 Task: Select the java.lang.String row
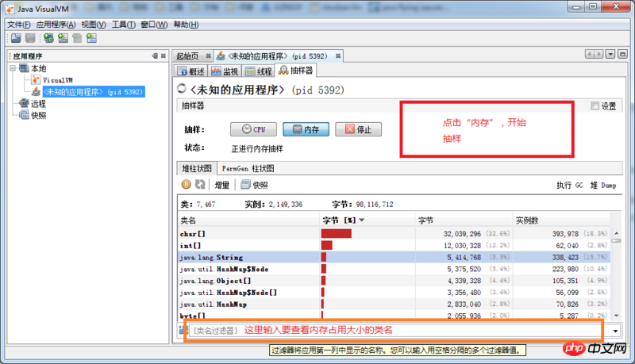pos(394,257)
